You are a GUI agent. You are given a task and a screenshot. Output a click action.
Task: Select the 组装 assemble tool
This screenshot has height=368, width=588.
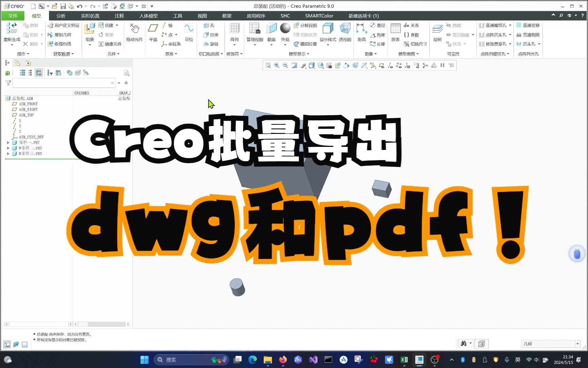[x=89, y=32]
